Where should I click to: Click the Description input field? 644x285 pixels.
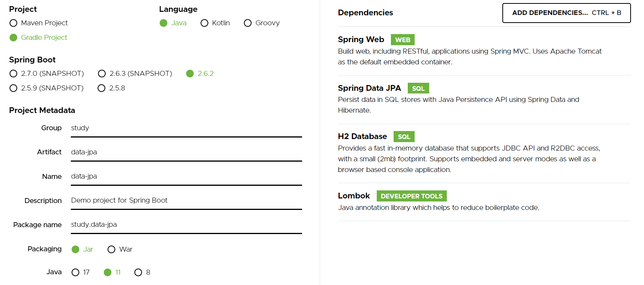[x=186, y=201]
